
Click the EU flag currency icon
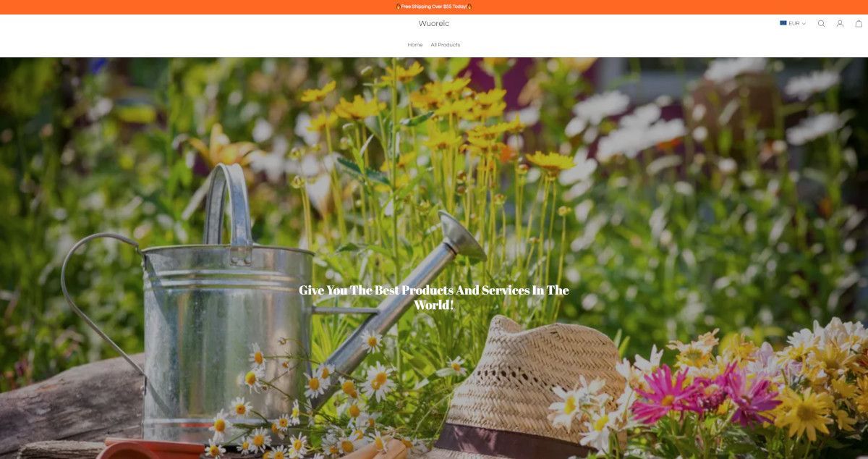[783, 23]
